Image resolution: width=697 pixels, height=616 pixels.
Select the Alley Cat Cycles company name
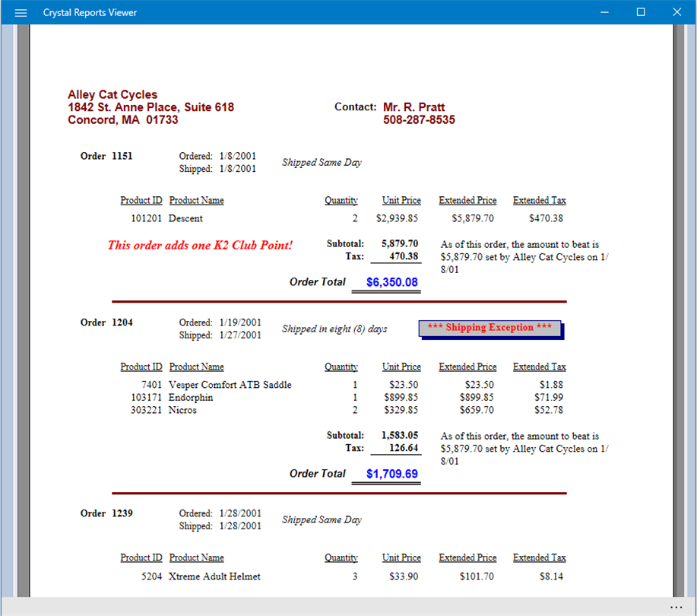click(112, 95)
